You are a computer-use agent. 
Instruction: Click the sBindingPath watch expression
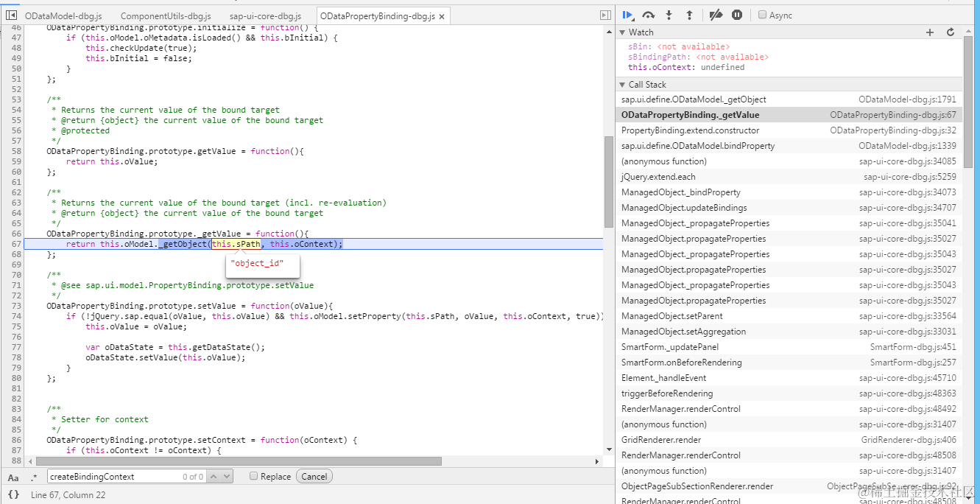pos(698,57)
